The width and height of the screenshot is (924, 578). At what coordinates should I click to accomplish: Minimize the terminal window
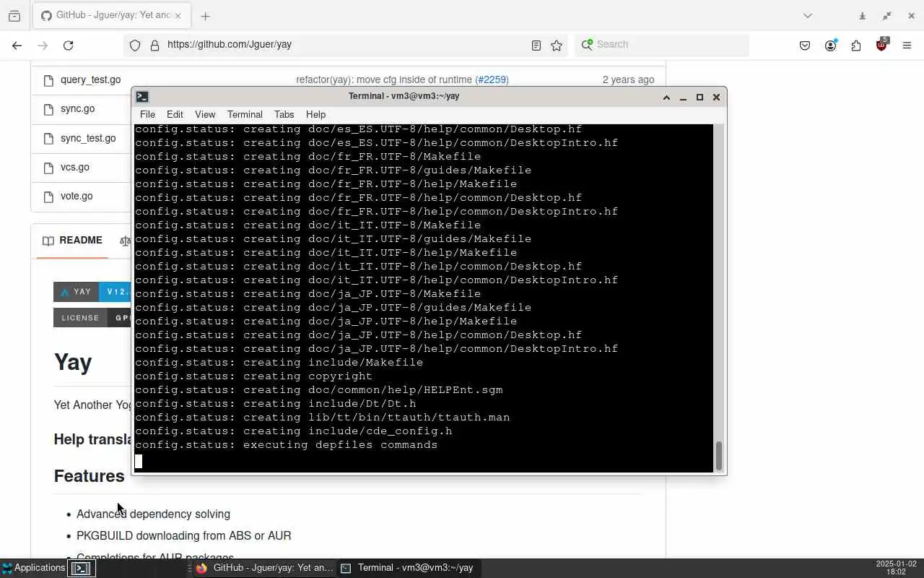683,97
